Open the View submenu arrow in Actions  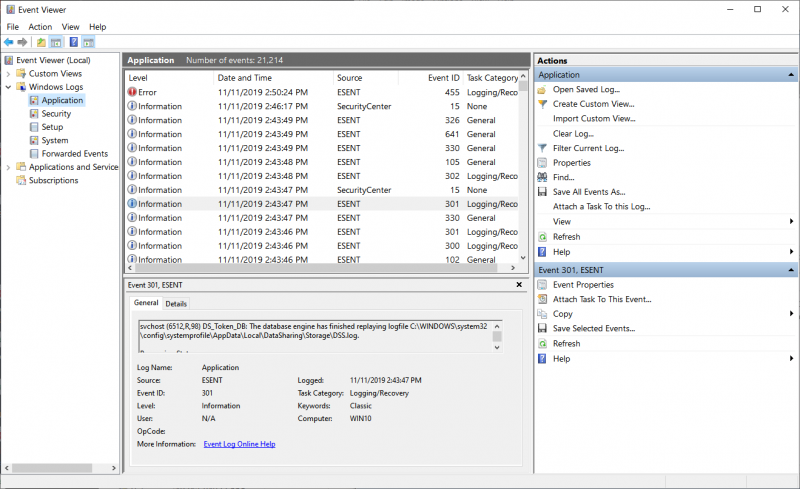click(791, 222)
